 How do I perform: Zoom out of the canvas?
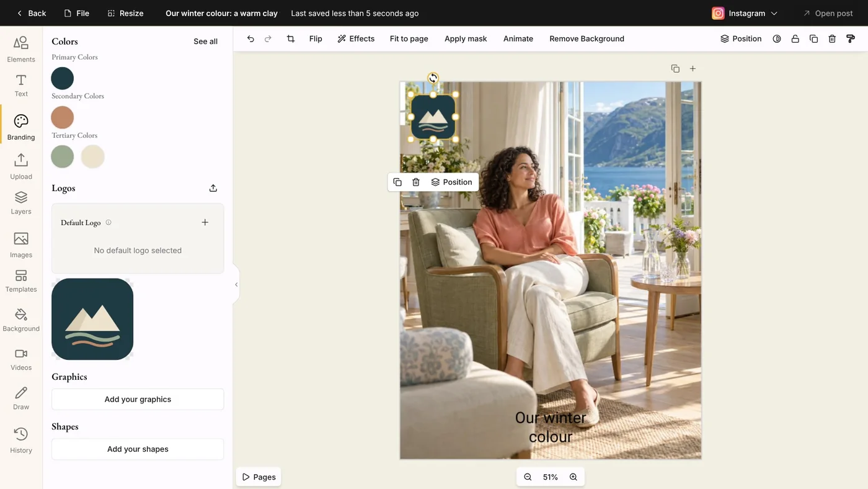528,477
